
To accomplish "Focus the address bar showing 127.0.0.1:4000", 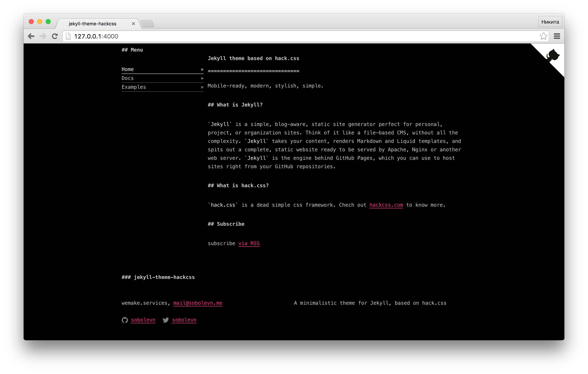I will click(x=305, y=36).
